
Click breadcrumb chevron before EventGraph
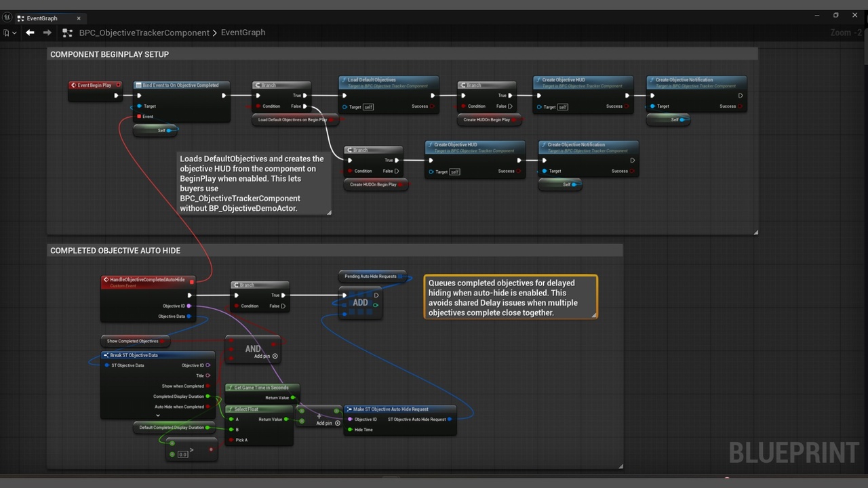click(x=215, y=33)
